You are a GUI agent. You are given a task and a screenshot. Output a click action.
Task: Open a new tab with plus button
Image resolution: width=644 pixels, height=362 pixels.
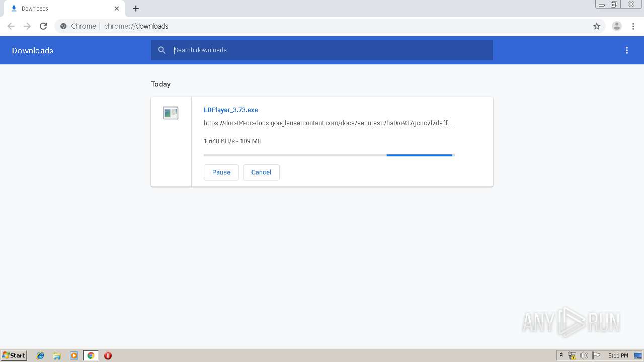[136, 9]
